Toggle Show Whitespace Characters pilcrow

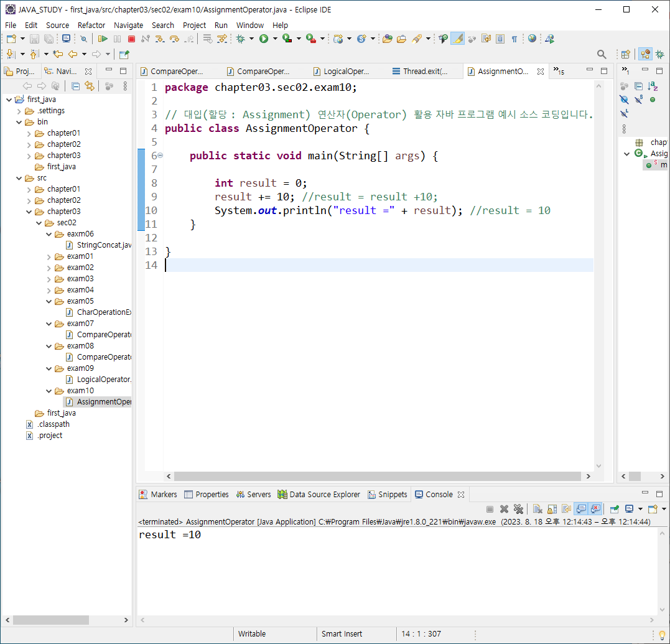pos(514,39)
